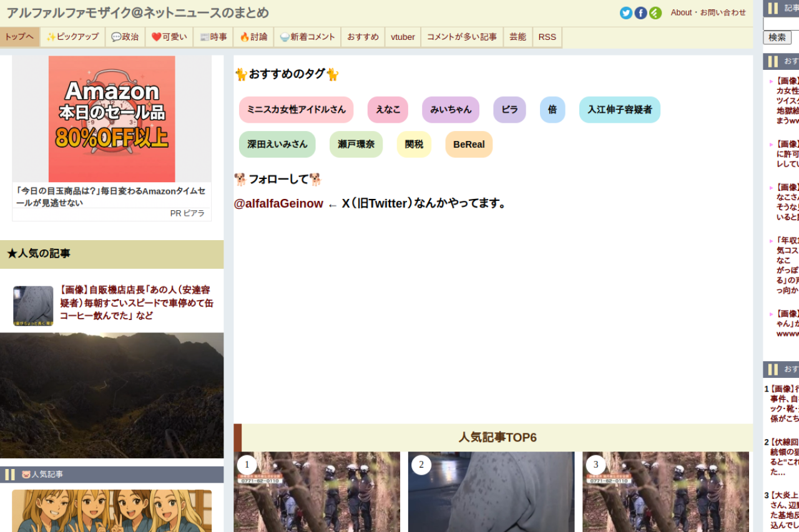
Task: Open the TOP6 article thumbnail ranked 2
Action: click(x=491, y=492)
